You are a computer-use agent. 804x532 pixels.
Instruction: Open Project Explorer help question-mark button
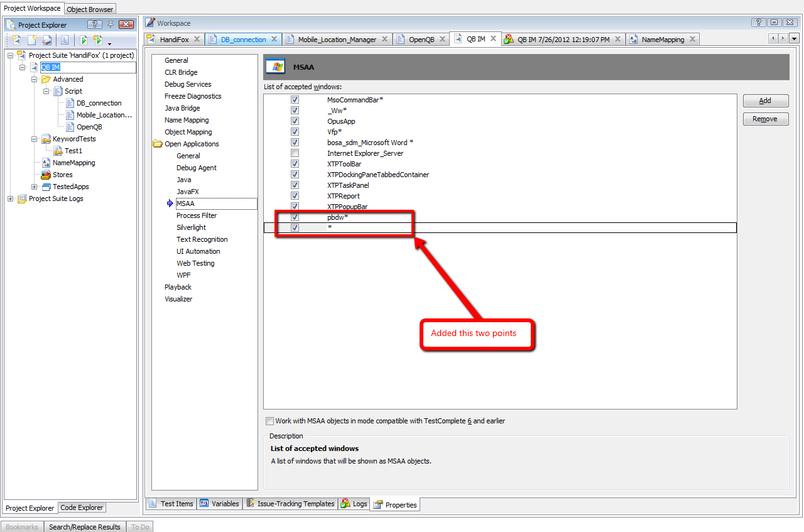[x=94, y=24]
